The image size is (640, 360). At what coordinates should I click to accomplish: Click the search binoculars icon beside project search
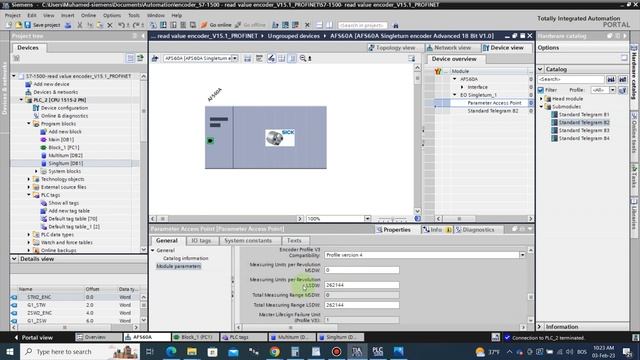[x=395, y=25]
